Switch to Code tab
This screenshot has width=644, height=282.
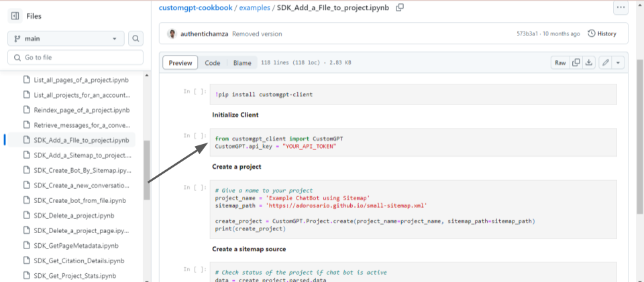click(213, 63)
